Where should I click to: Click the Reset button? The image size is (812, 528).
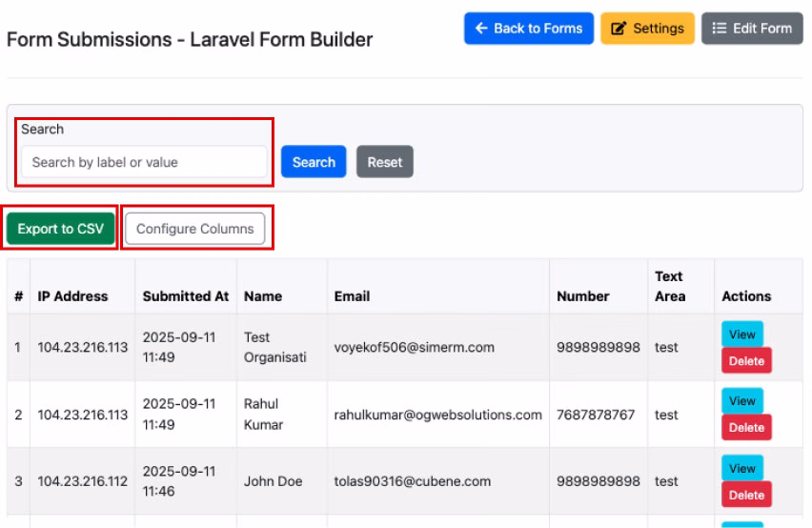(385, 162)
